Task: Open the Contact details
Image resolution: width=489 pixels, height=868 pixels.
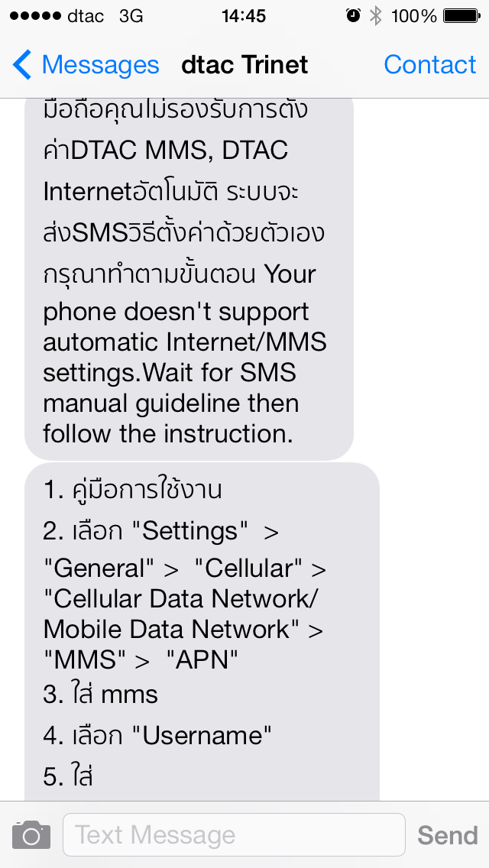Action: 429,65
